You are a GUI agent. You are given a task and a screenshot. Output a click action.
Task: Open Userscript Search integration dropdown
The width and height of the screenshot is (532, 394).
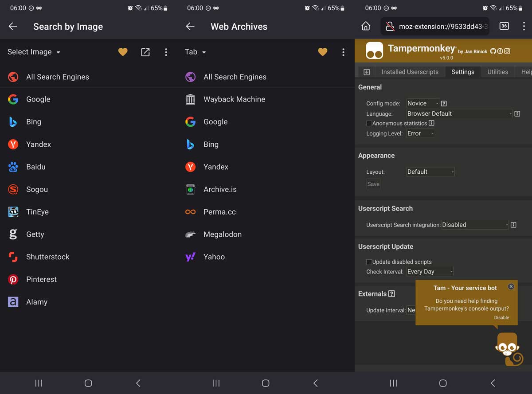coord(475,225)
